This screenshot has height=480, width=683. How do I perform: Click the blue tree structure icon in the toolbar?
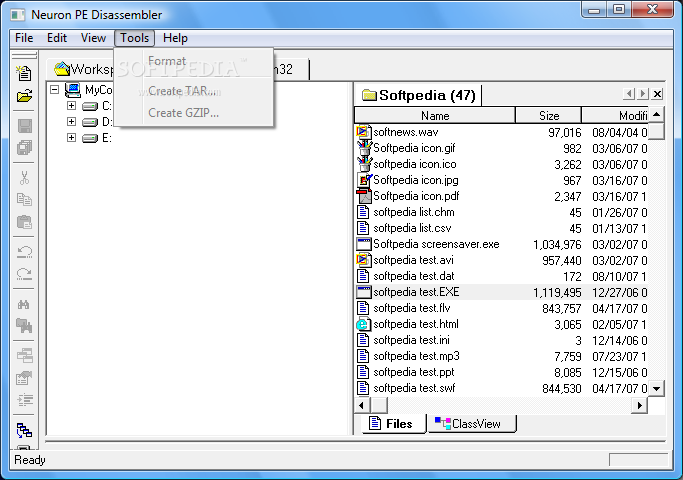24,430
